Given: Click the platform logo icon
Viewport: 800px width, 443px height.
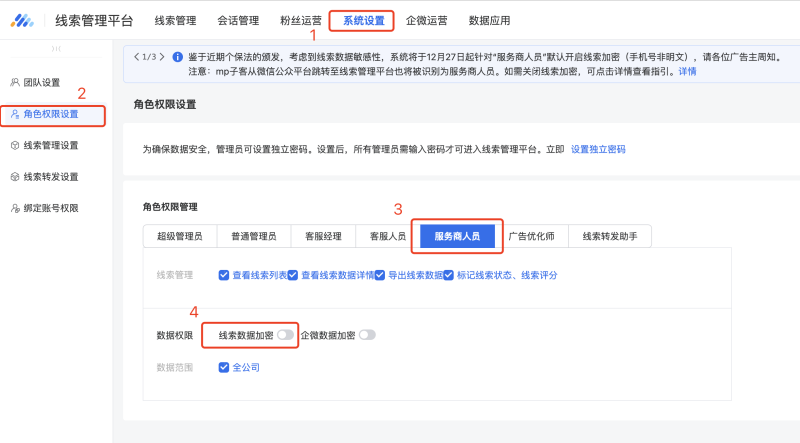Looking at the screenshot, I should [21, 21].
